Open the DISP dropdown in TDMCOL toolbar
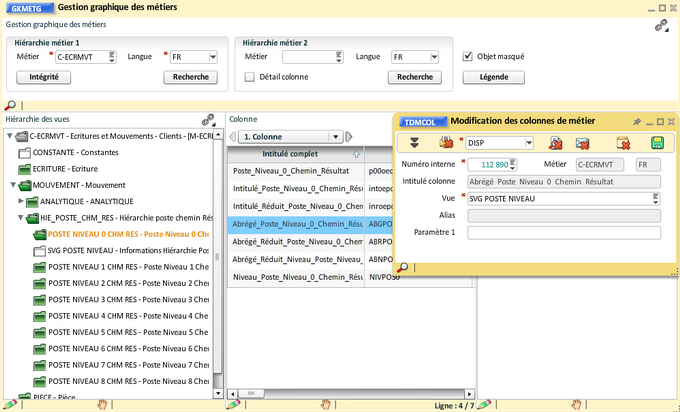 point(528,143)
